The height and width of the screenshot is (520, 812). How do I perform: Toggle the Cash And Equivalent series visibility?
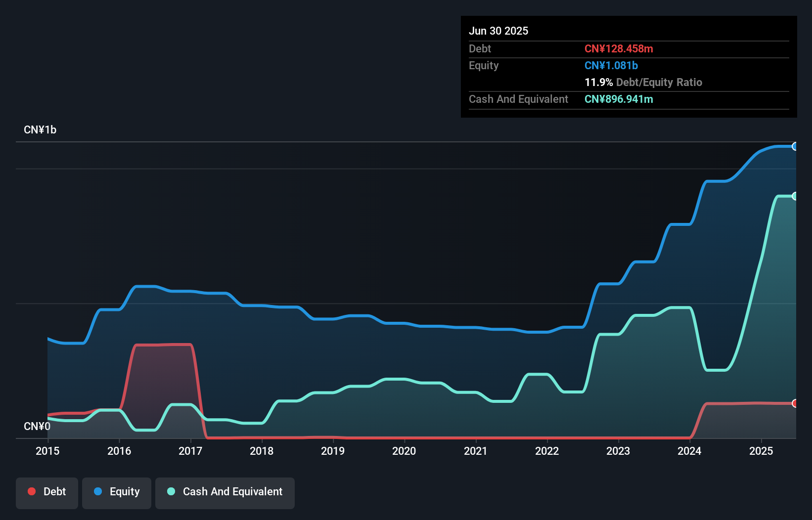pos(225,492)
